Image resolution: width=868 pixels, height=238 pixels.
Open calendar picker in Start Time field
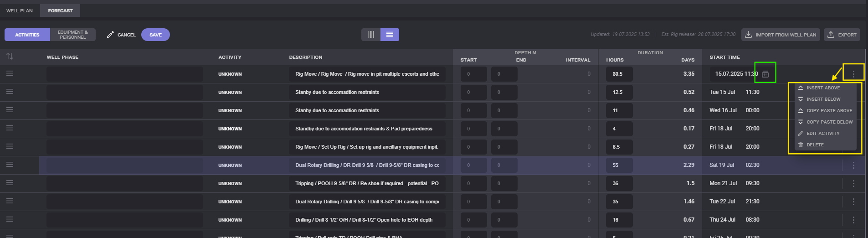tap(765, 74)
